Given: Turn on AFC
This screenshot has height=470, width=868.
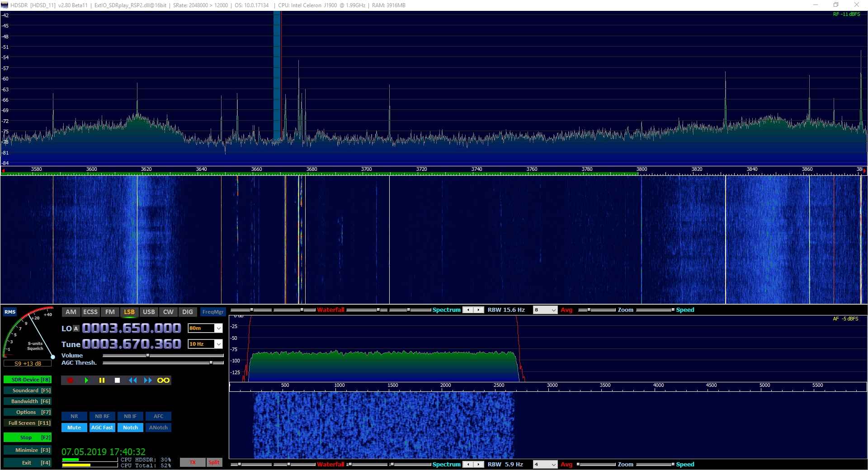Looking at the screenshot, I should 158,416.
